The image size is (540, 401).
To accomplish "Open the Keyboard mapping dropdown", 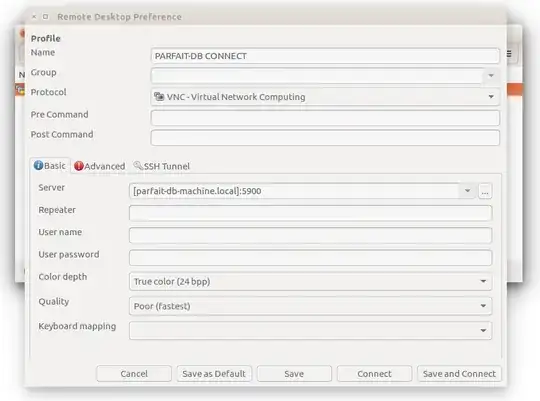I will [x=310, y=330].
